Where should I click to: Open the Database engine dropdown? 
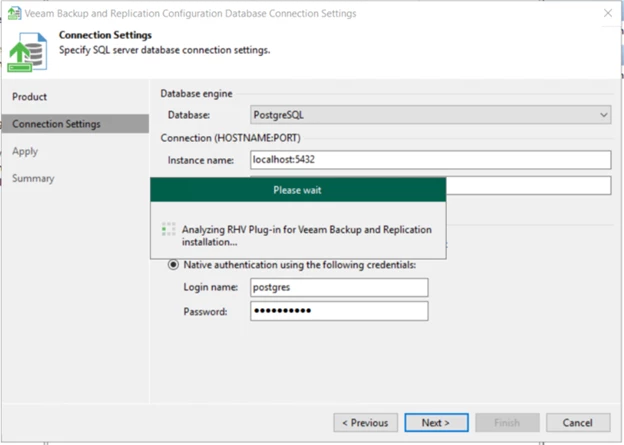pos(431,115)
